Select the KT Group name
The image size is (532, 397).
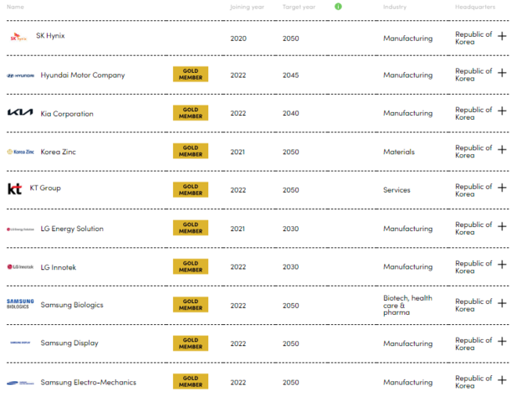coord(45,188)
